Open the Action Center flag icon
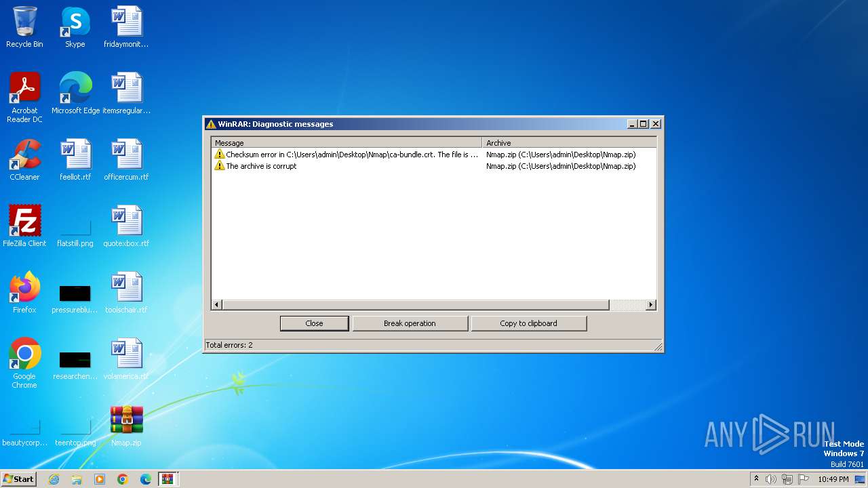The image size is (868, 488). click(804, 479)
